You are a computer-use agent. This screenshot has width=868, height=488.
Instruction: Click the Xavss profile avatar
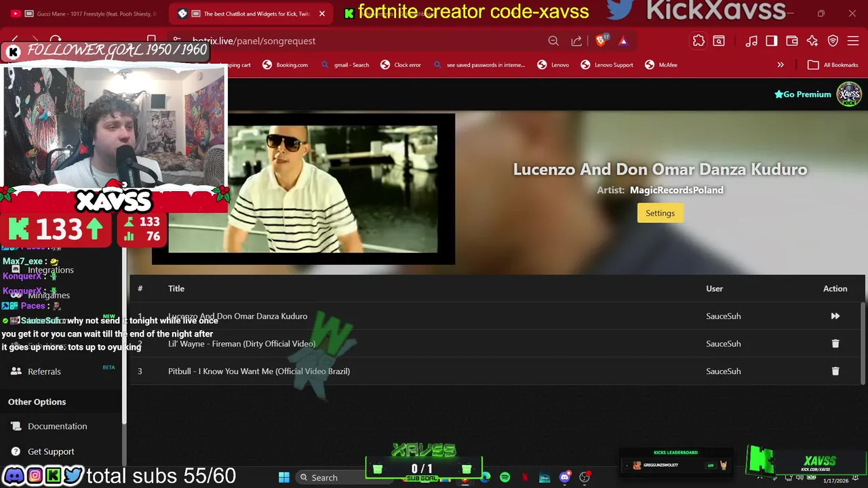849,94
